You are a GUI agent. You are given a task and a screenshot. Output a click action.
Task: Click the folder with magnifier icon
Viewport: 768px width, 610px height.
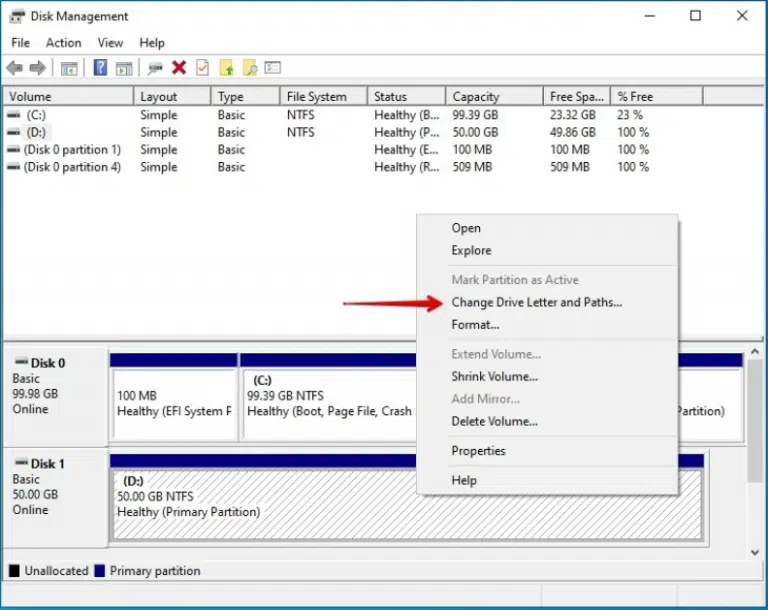pos(250,68)
